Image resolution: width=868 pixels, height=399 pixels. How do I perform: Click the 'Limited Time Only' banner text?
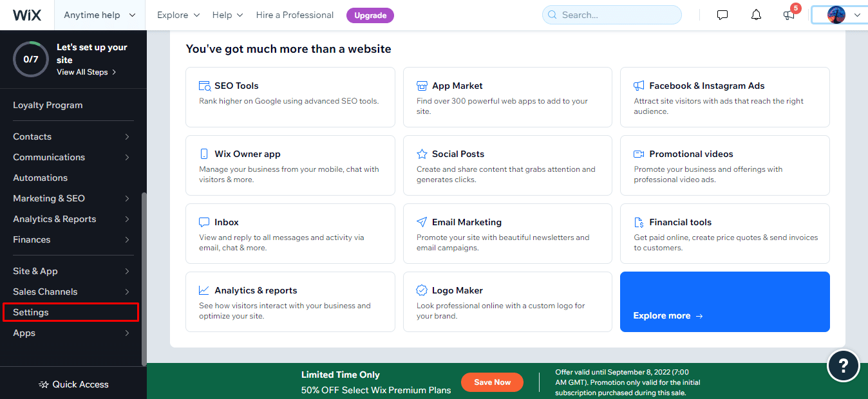pos(341,375)
